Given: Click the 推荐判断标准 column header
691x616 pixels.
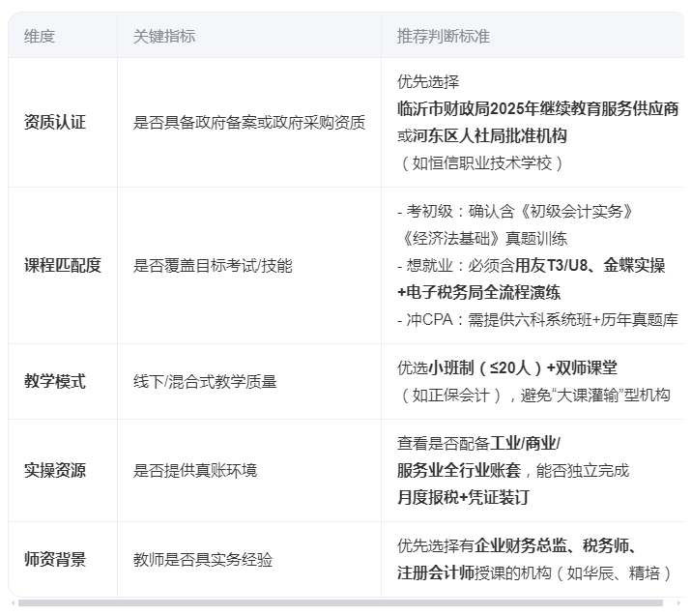Looking at the screenshot, I should [x=443, y=36].
